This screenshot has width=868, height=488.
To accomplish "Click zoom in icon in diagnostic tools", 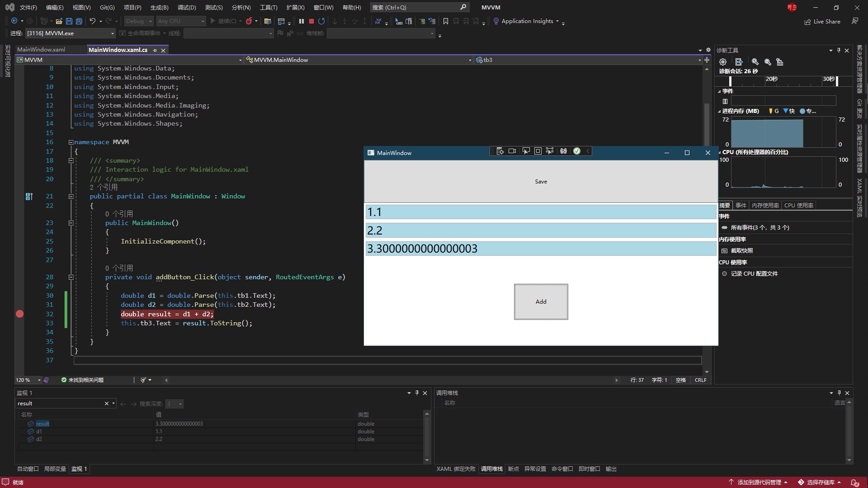I will pos(755,62).
